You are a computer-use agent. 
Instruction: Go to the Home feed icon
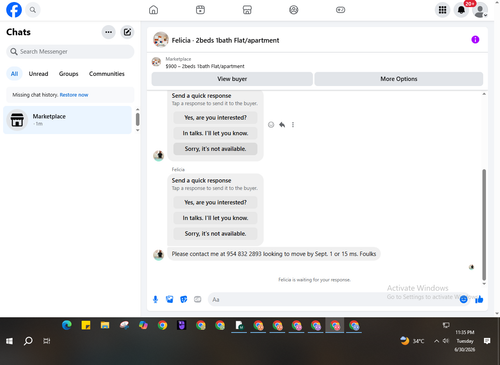click(x=153, y=10)
